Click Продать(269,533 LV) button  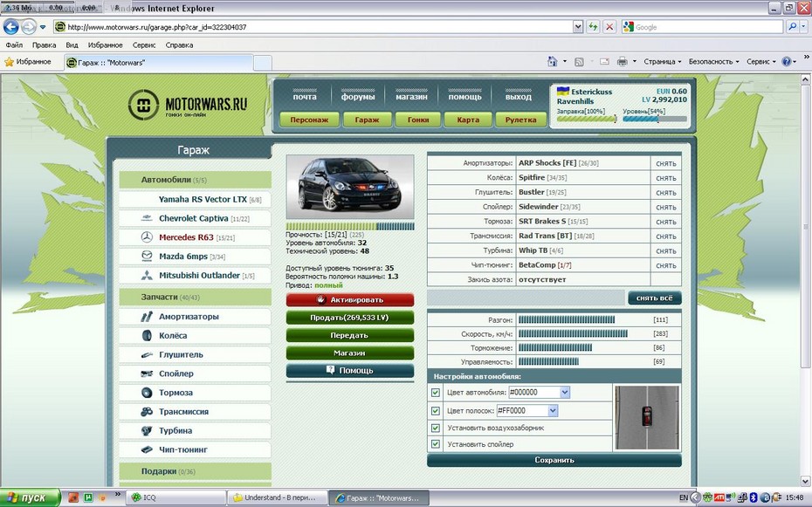click(350, 318)
